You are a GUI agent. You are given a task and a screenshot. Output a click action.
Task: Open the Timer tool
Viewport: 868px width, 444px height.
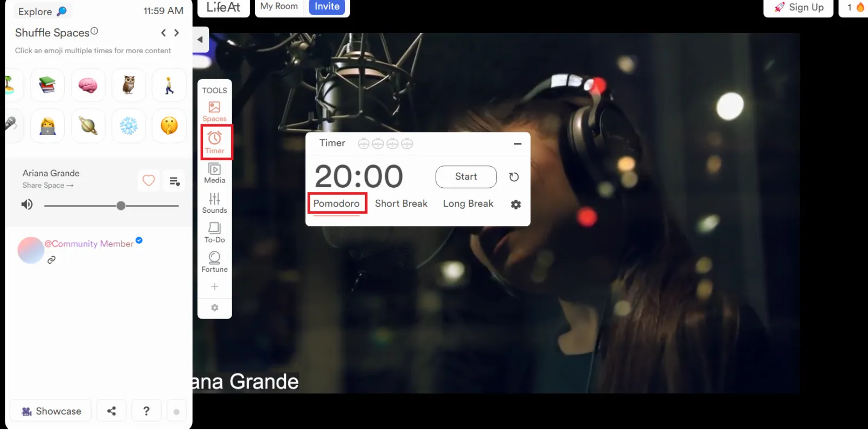pyautogui.click(x=215, y=142)
